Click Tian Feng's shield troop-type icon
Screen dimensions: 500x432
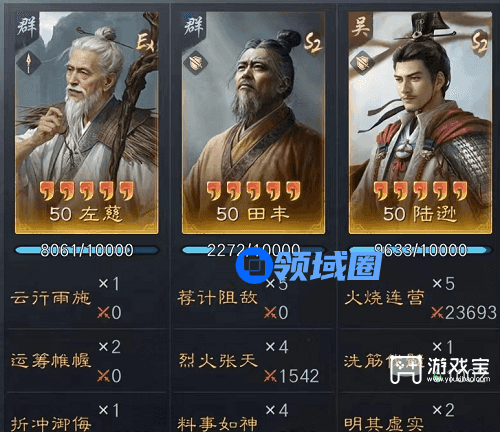[x=195, y=63]
